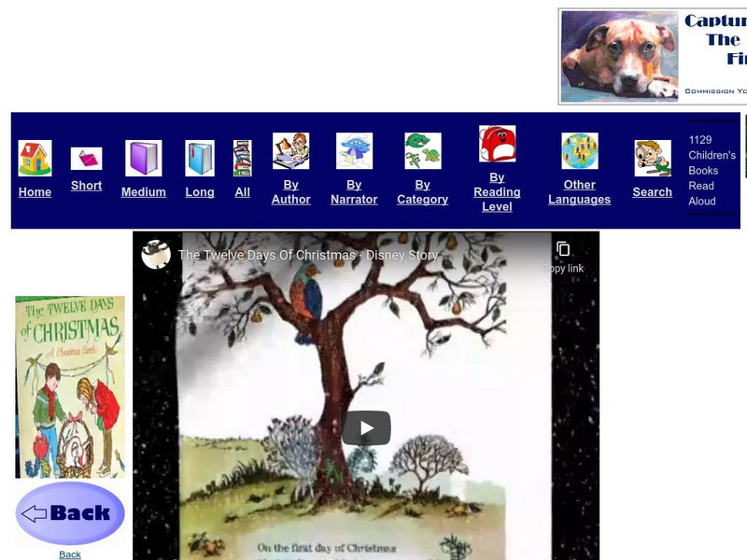Open All books via stacked books icon
The width and height of the screenshot is (747, 560).
pos(243,157)
